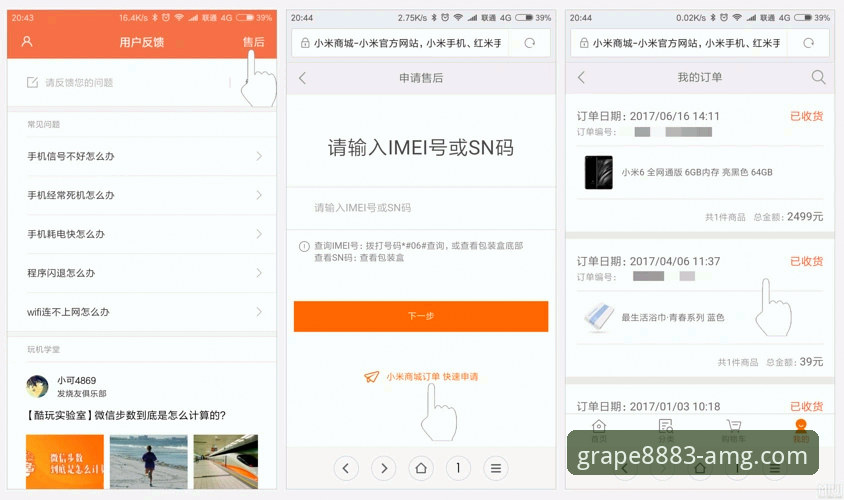Reload the page in the 申请售后 screen
Viewport: 844px width, 500px height.
530,43
